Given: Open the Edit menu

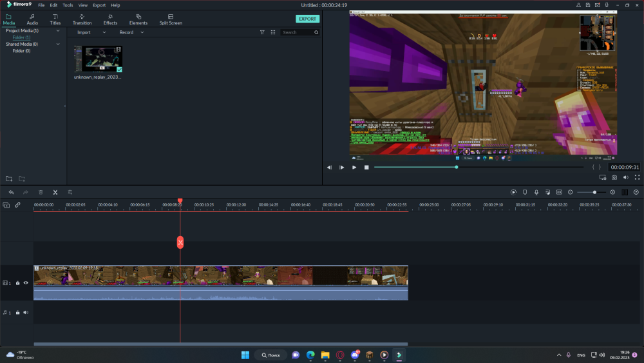Looking at the screenshot, I should pyautogui.click(x=54, y=5).
